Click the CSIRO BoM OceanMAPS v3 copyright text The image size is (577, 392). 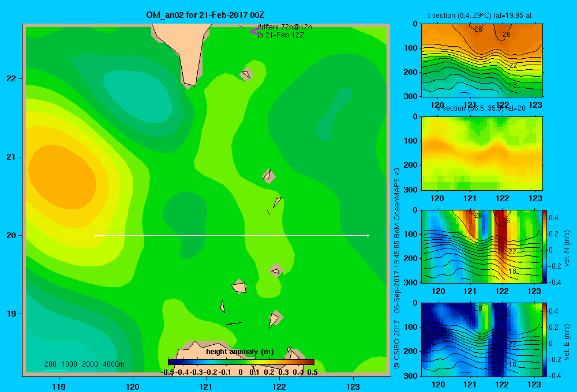pos(397,268)
